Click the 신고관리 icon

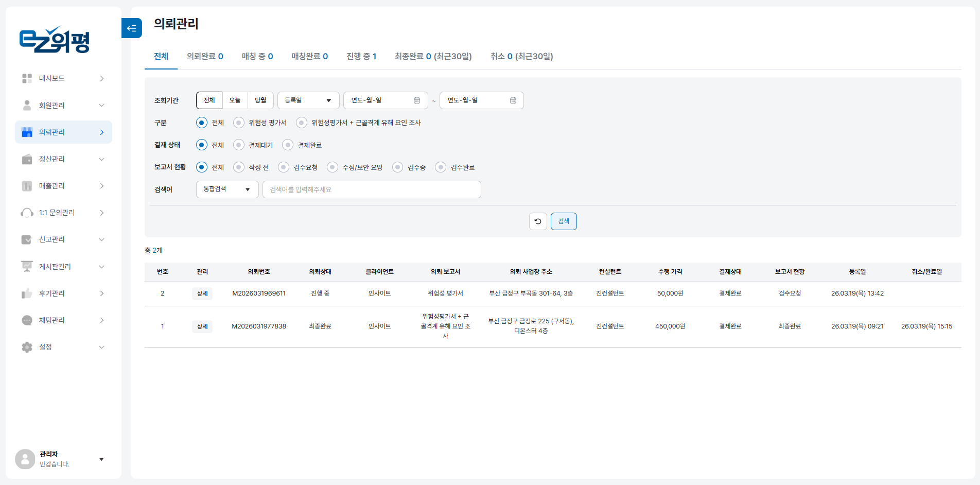click(27, 239)
